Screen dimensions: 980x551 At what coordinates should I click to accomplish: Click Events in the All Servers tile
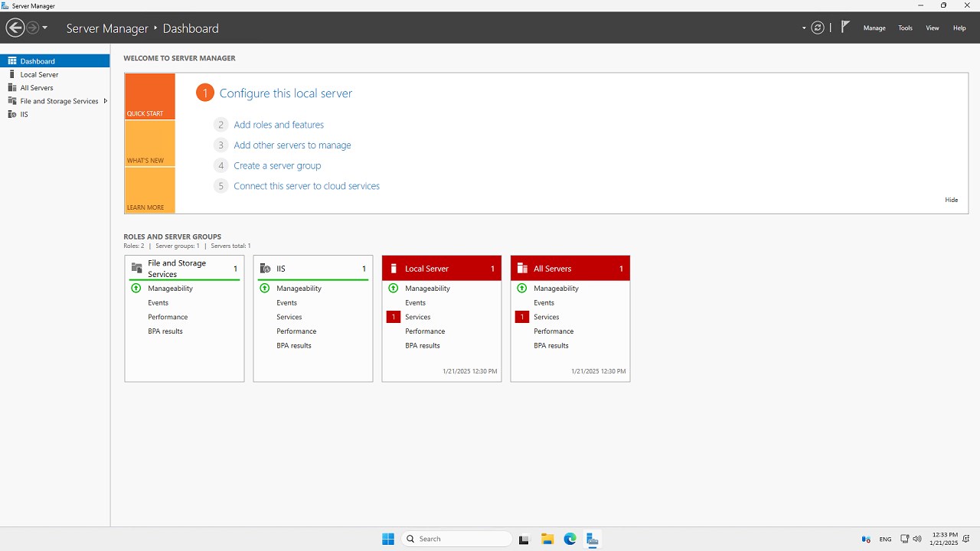pos(544,303)
